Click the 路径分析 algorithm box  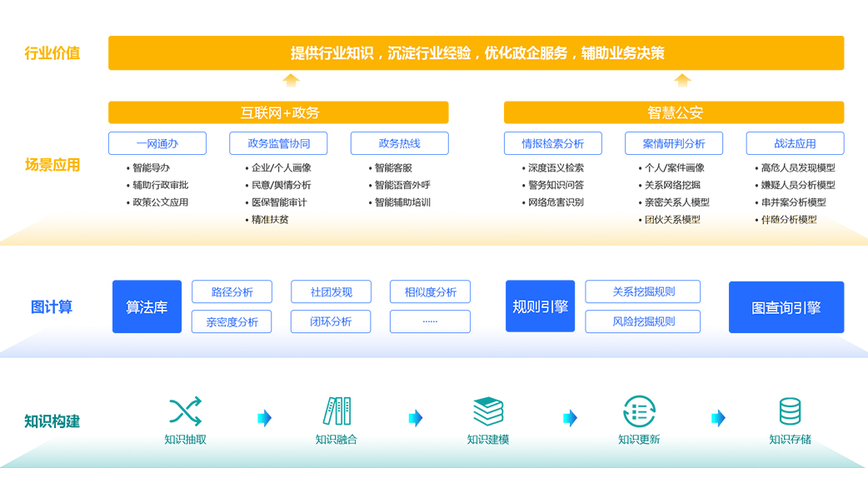point(232,292)
